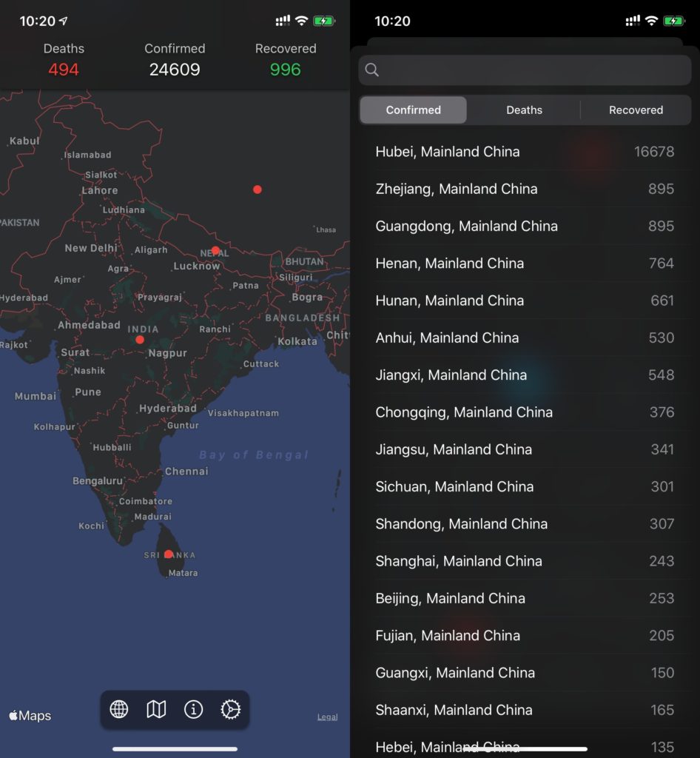Tap the Confirmed 24609 total counter
Image resolution: width=700 pixels, height=758 pixels.
click(175, 61)
